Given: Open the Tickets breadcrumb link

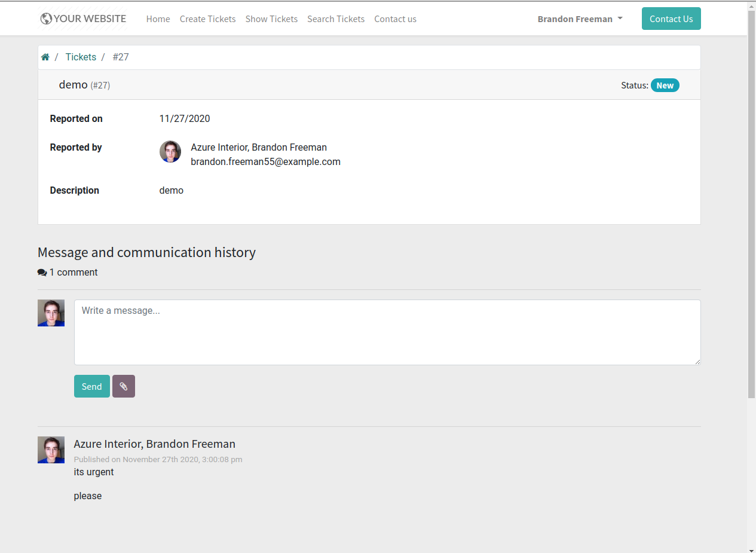Looking at the screenshot, I should pyautogui.click(x=81, y=57).
